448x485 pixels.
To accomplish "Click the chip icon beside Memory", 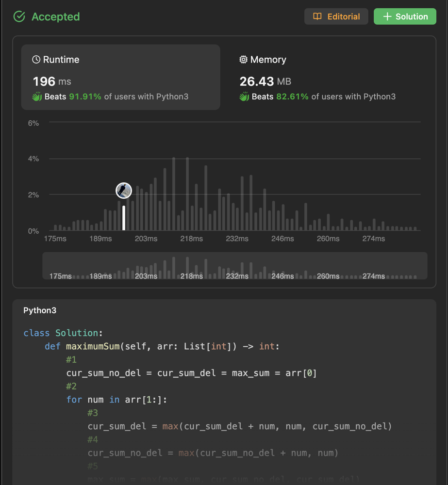I will coord(243,60).
